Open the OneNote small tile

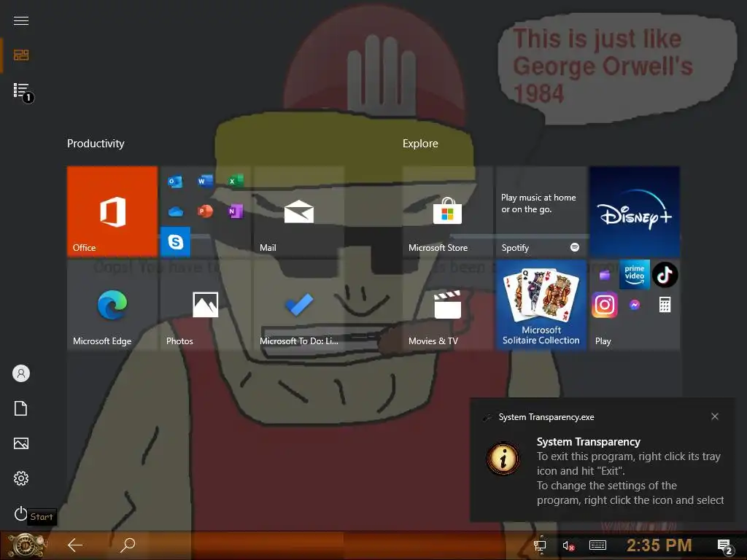pos(235,211)
